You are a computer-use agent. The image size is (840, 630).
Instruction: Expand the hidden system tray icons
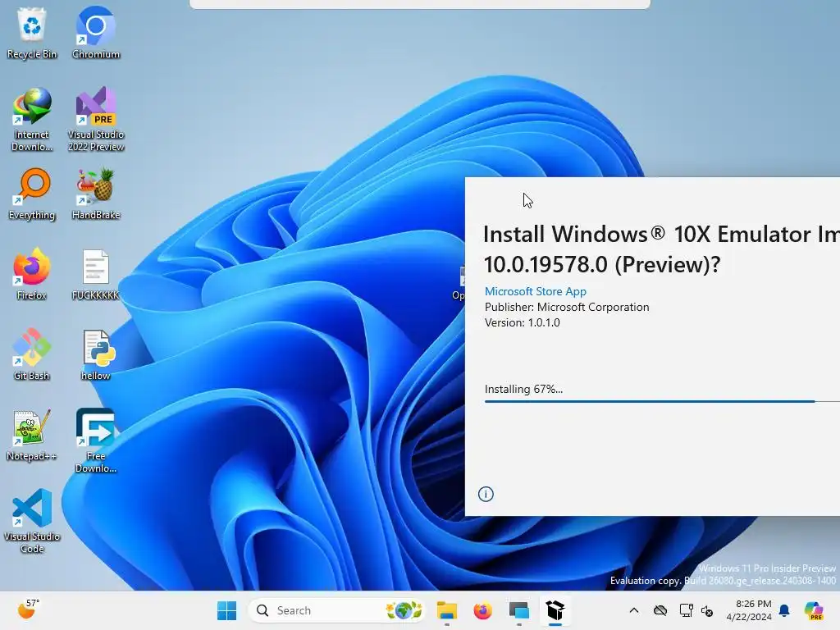tap(634, 610)
